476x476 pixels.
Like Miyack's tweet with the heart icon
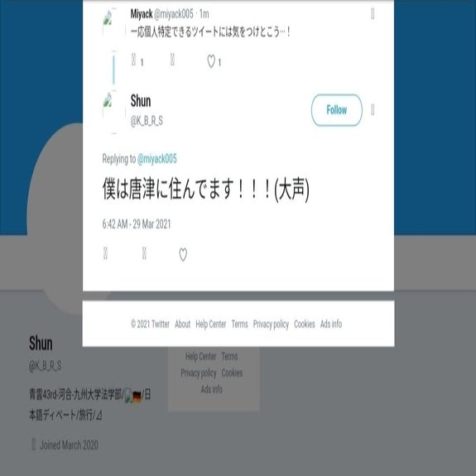(211, 61)
